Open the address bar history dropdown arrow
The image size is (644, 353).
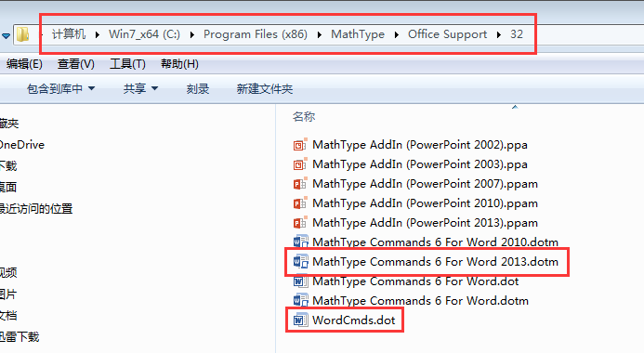point(6,36)
